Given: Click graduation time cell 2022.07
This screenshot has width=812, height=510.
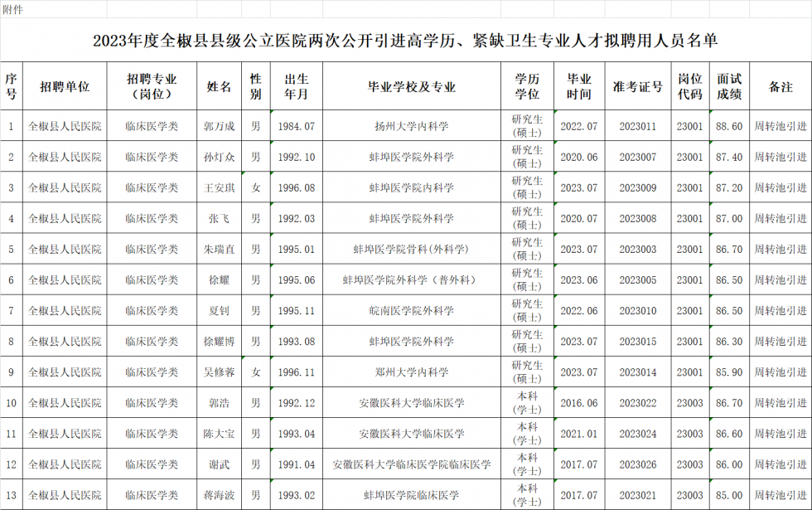Looking at the screenshot, I should point(579,126).
